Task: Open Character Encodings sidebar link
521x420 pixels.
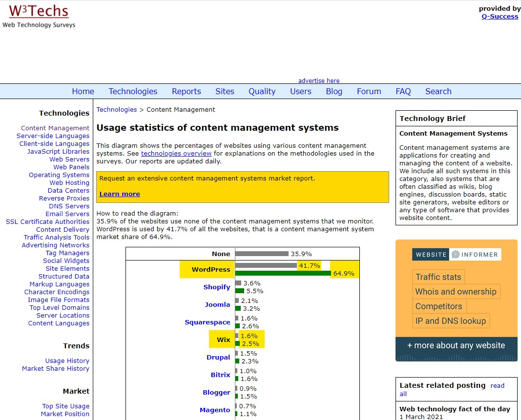Action: [57, 292]
